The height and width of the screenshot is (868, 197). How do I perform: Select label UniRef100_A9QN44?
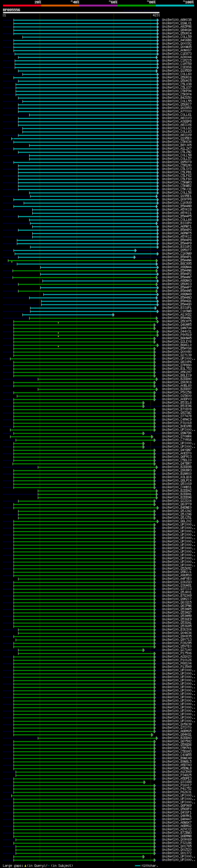pos(176,267)
